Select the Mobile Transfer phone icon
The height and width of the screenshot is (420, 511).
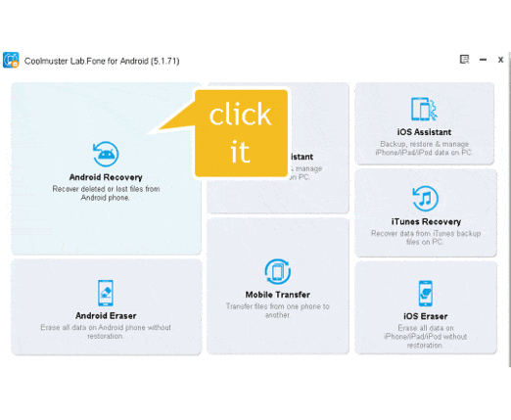tap(278, 271)
